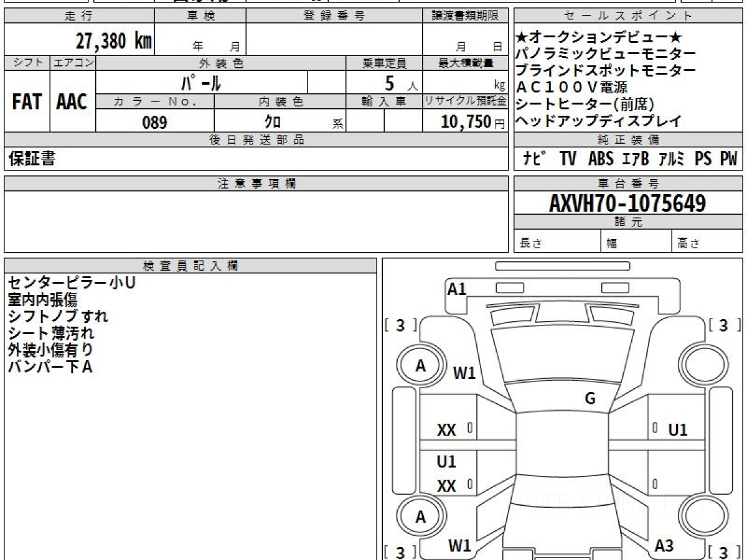Click the 検査員記入欄 header
This screenshot has width=747, height=560.
tap(190, 265)
